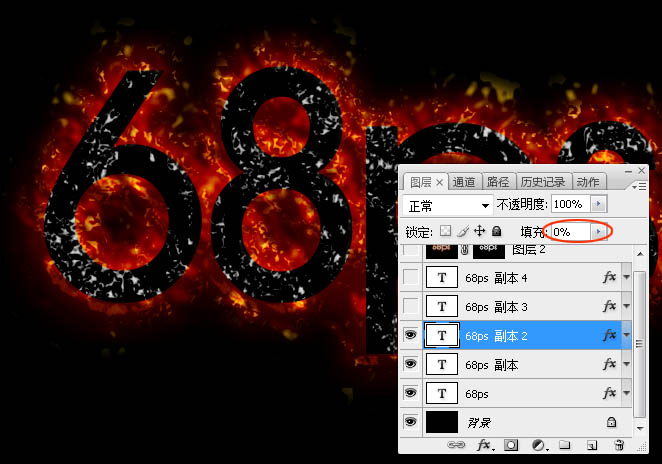Lock image pixels brush icon
Screen dimensions: 662x464
click(x=463, y=231)
